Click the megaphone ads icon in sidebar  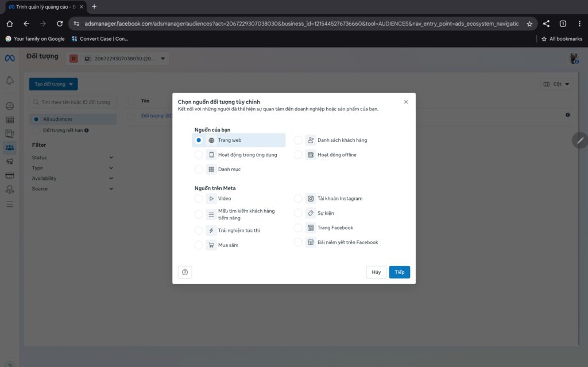(9, 161)
